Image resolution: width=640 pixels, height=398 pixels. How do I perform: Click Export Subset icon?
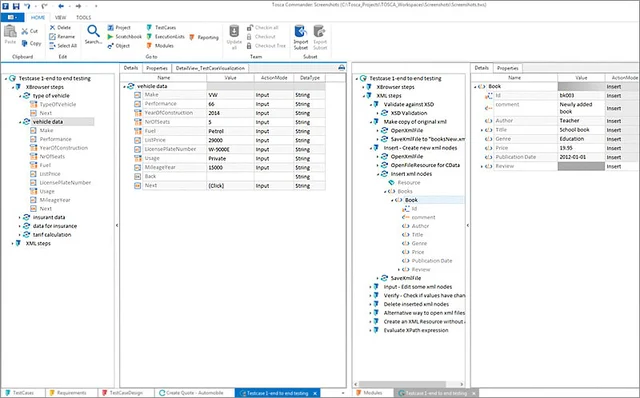click(320, 31)
